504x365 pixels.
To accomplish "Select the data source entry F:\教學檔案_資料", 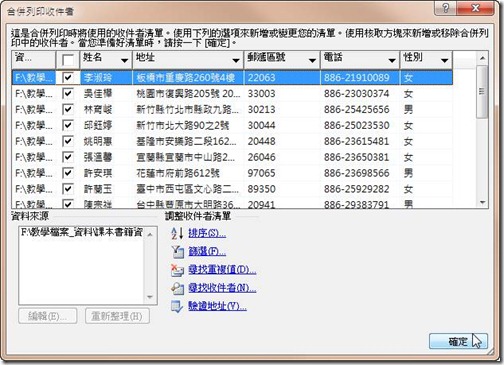I will (x=82, y=232).
